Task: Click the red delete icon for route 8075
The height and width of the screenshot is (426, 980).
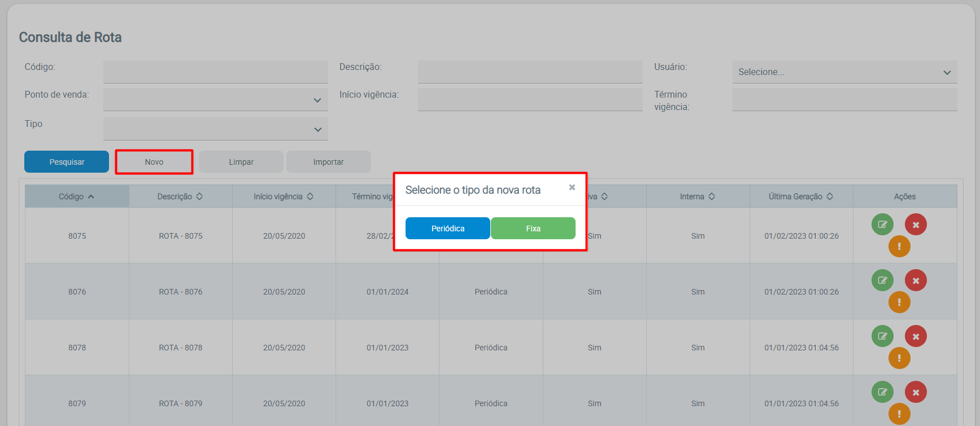Action: (916, 225)
